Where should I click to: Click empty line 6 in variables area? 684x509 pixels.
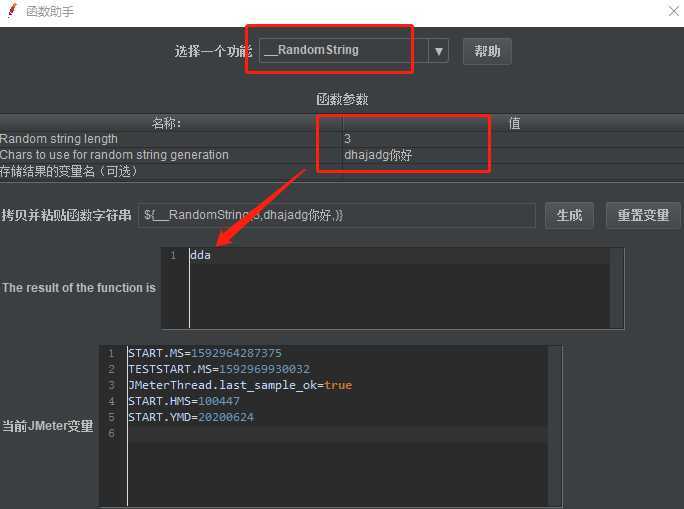pos(337,433)
